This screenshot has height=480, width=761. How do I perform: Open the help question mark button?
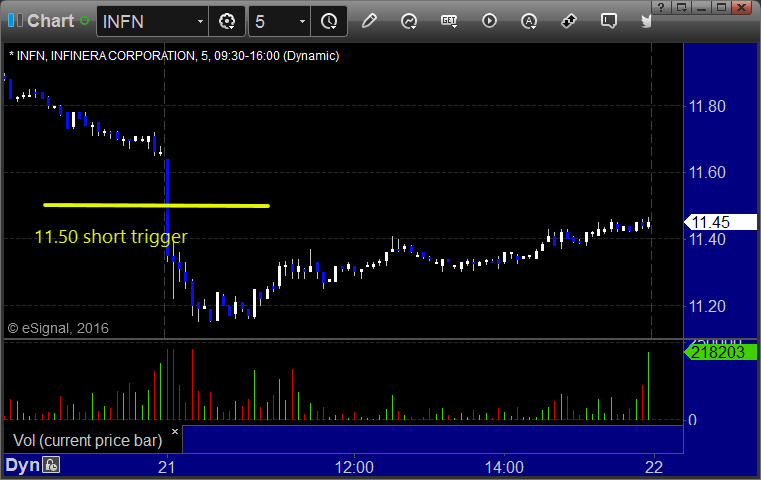661,7
